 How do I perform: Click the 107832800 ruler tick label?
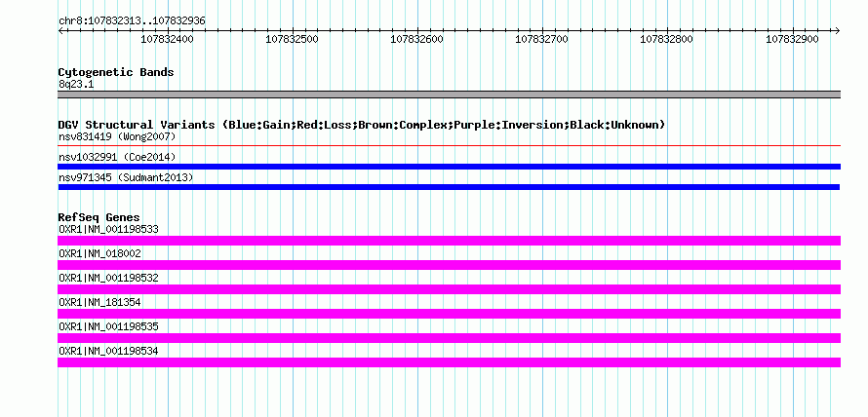(x=666, y=39)
